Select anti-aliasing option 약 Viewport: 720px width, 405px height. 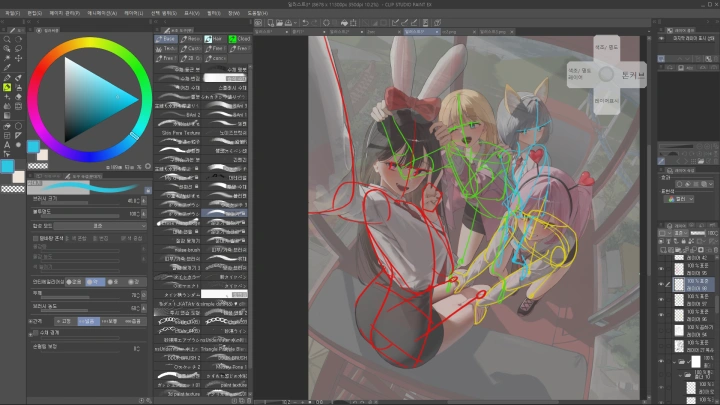(x=95, y=282)
